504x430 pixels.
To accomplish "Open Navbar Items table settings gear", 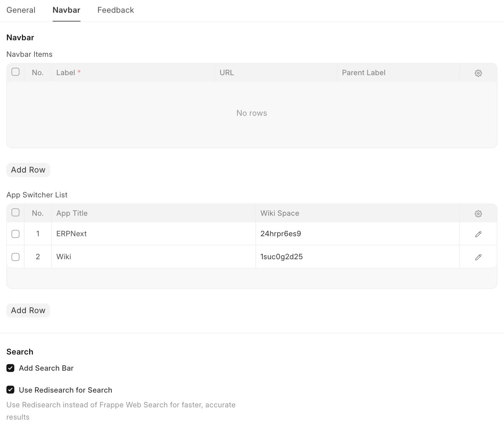I will click(x=478, y=73).
